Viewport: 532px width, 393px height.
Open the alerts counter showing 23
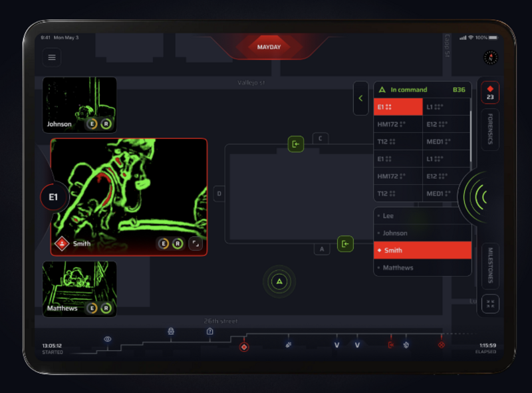click(x=490, y=92)
